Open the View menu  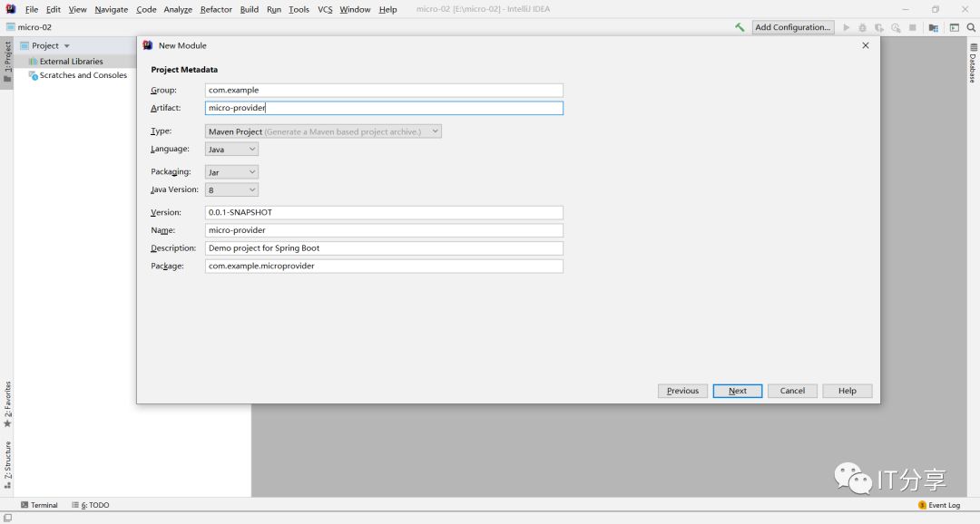tap(77, 9)
